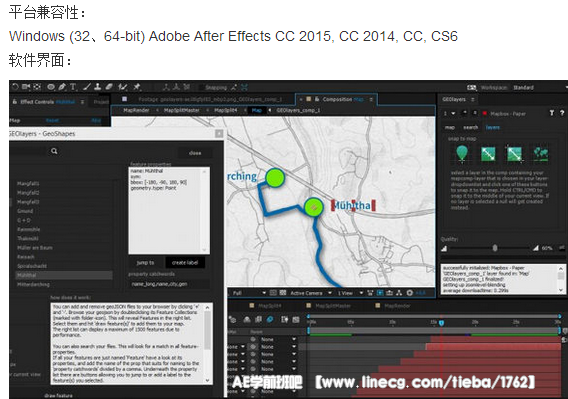Click the magnifier search icon in GeoShapes
This screenshot has width=568, height=399.
54,151
